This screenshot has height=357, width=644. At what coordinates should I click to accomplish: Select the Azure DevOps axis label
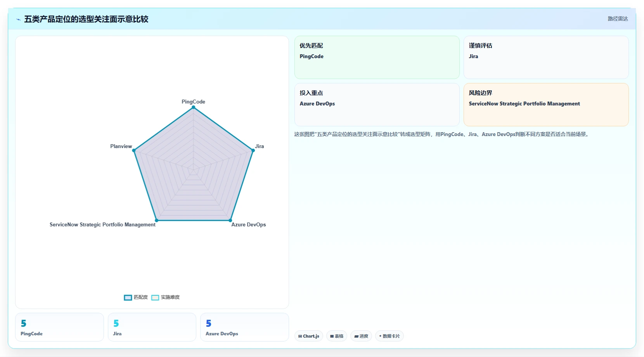(x=249, y=224)
